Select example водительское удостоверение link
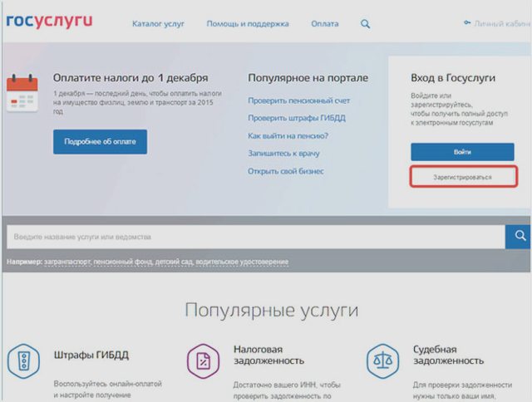The height and width of the screenshot is (402, 532). tap(242, 262)
